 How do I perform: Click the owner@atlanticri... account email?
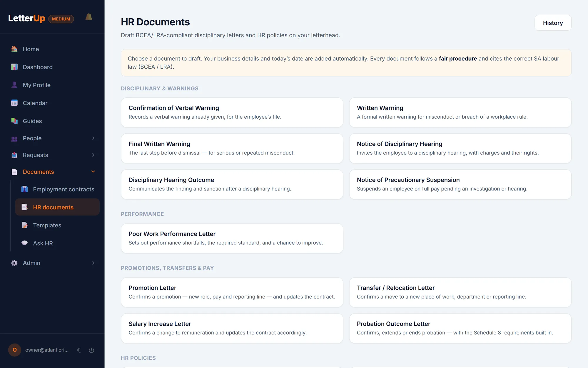[x=47, y=350]
